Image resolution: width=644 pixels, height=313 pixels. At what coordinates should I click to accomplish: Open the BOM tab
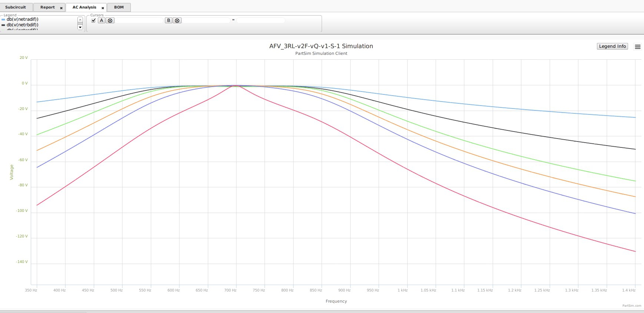pyautogui.click(x=119, y=7)
